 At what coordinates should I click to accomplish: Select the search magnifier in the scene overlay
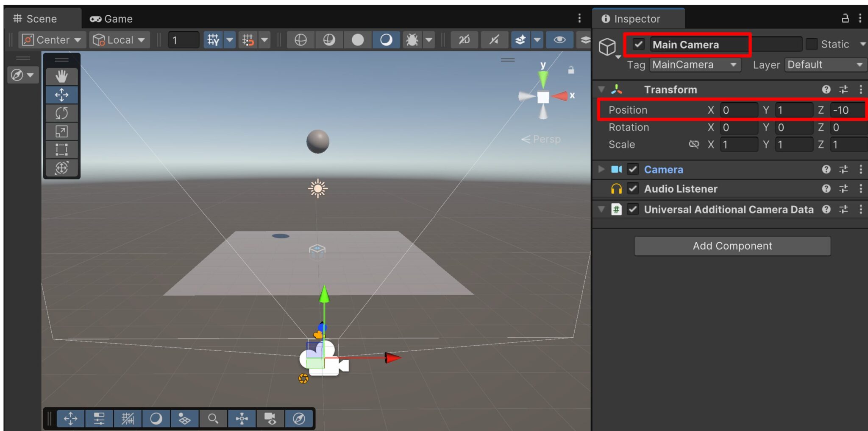click(x=213, y=419)
